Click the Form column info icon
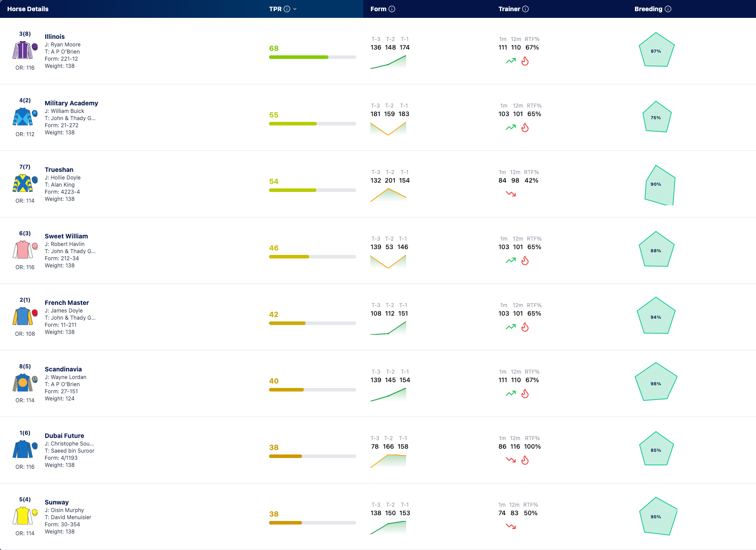756x550 pixels. 392,9
